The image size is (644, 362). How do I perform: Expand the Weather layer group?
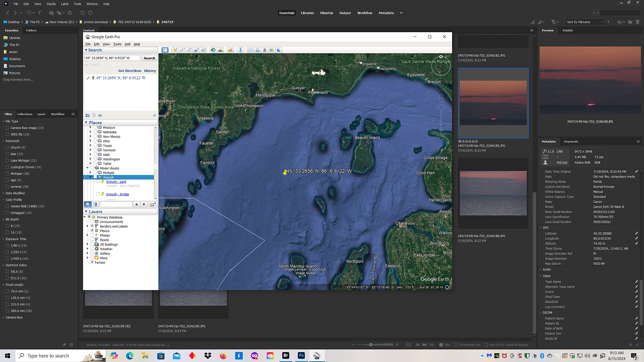click(x=88, y=249)
